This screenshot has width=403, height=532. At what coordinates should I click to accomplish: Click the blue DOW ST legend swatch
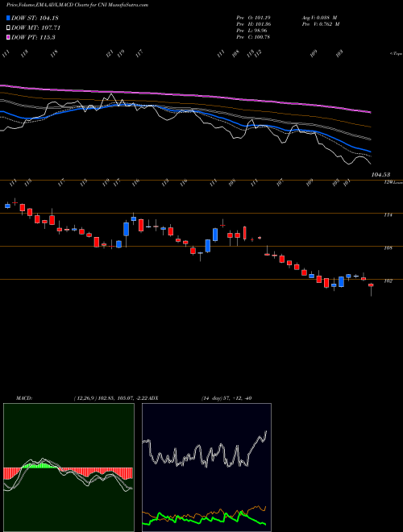8,18
